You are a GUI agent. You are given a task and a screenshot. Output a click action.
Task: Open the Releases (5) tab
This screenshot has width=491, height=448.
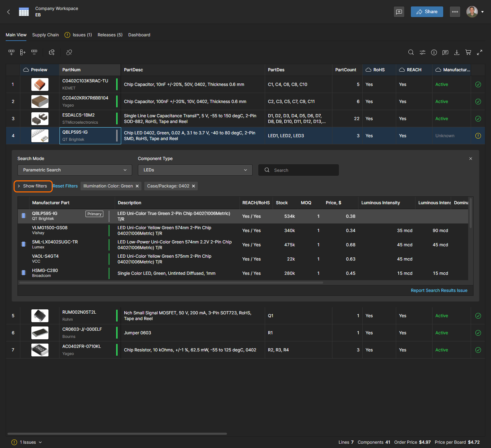[110, 35]
